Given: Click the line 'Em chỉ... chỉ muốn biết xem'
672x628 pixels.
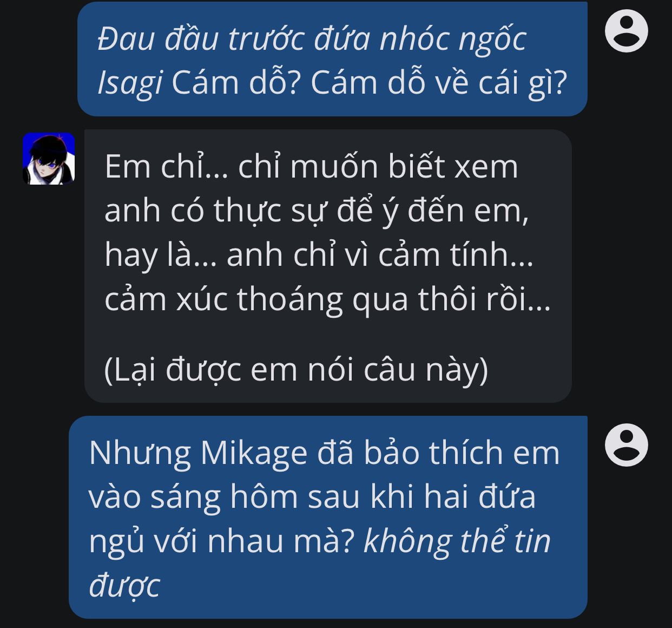Looking at the screenshot, I should coord(311,166).
